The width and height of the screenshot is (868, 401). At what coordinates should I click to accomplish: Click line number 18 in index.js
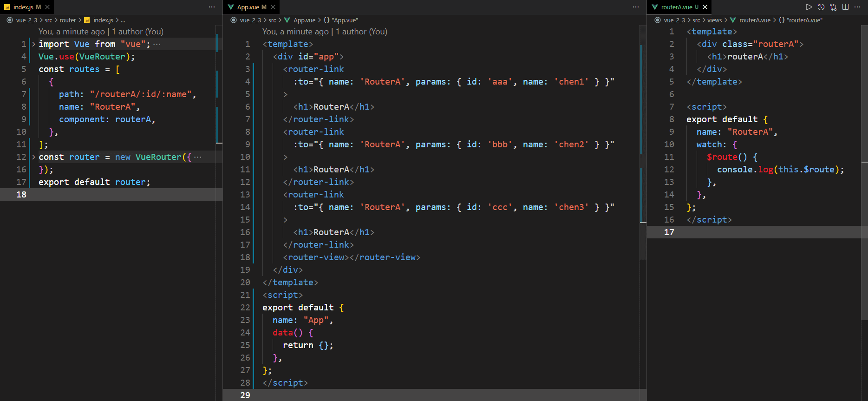[21, 195]
